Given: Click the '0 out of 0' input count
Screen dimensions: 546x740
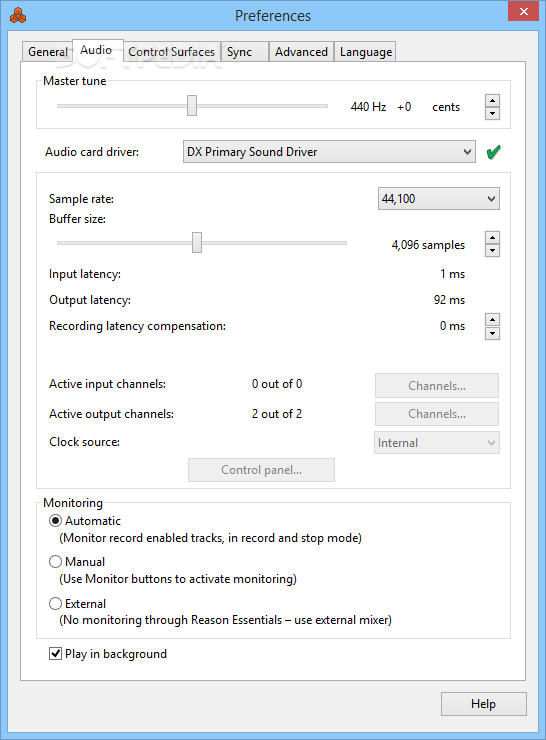Looking at the screenshot, I should (277, 384).
